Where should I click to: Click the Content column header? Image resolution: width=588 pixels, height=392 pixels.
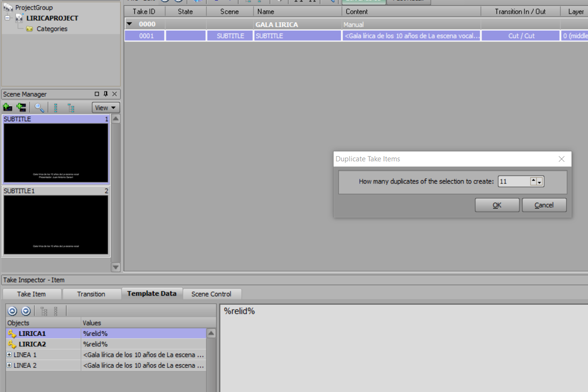(411, 11)
